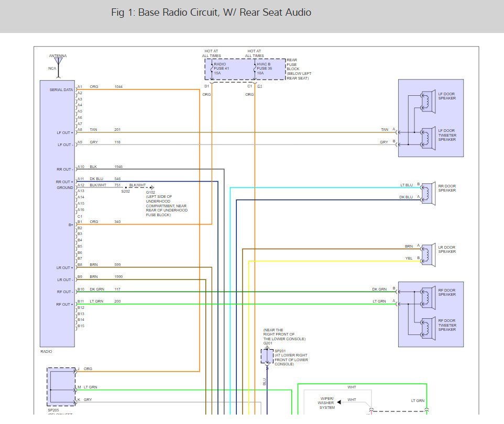
Task: Click the G102 location description text
Action: coord(167,206)
